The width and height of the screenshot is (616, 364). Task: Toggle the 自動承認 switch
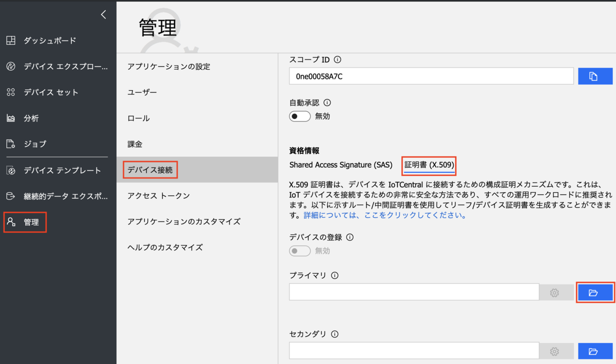coord(300,116)
